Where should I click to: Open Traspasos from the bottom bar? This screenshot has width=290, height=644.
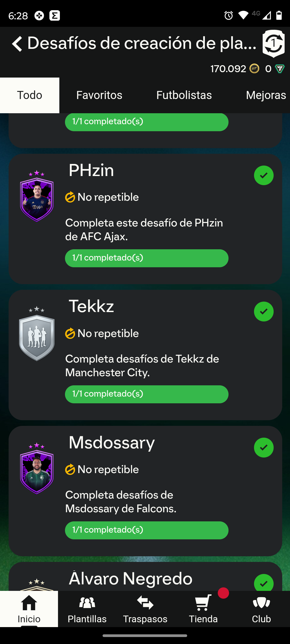[145, 609]
